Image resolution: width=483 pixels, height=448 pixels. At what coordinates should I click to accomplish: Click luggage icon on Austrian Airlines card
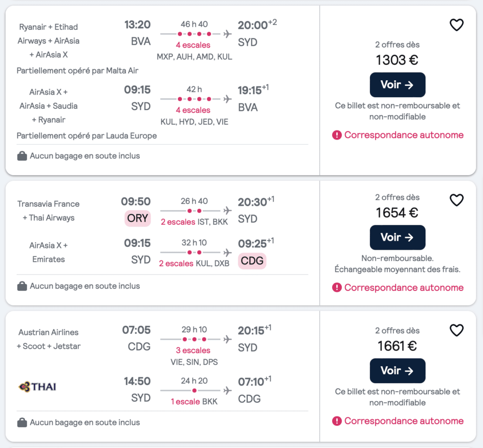22,423
